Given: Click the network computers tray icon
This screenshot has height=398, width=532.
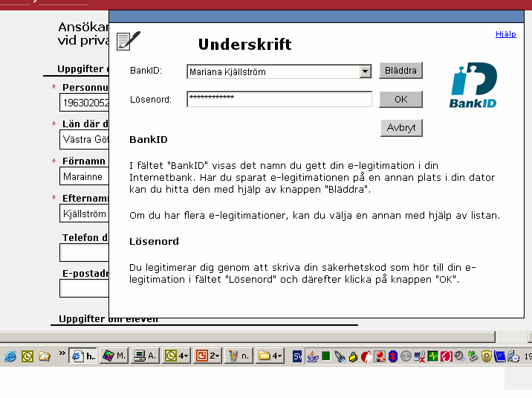Looking at the screenshot, I should [513, 356].
